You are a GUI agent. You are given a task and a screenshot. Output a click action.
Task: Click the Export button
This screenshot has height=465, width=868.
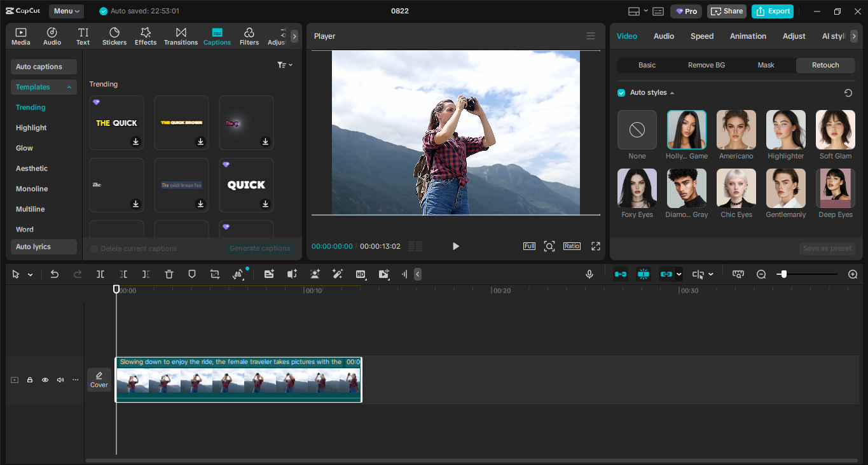(772, 11)
